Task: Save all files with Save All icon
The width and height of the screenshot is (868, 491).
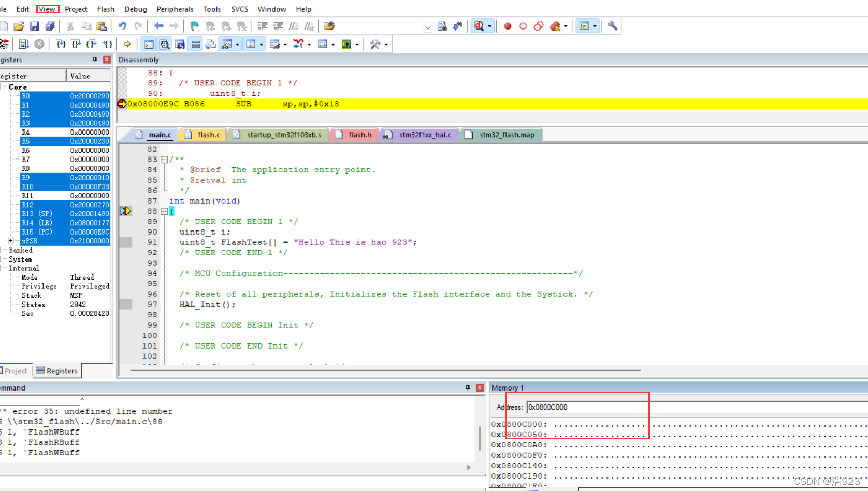Action: click(50, 26)
